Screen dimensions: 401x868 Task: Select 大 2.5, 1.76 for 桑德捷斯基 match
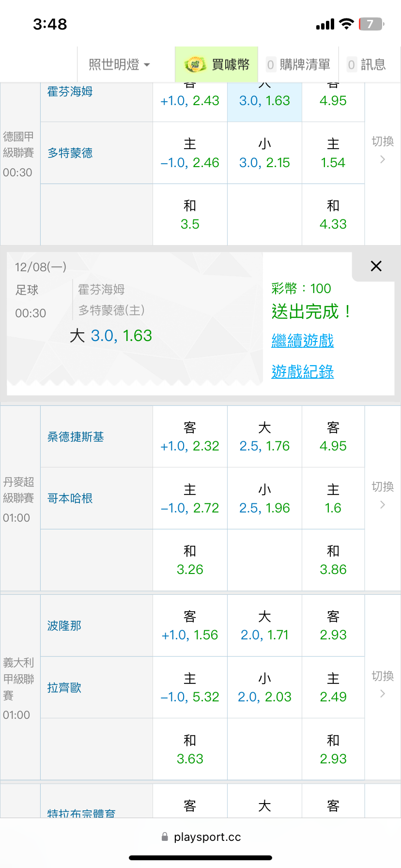pos(264,436)
